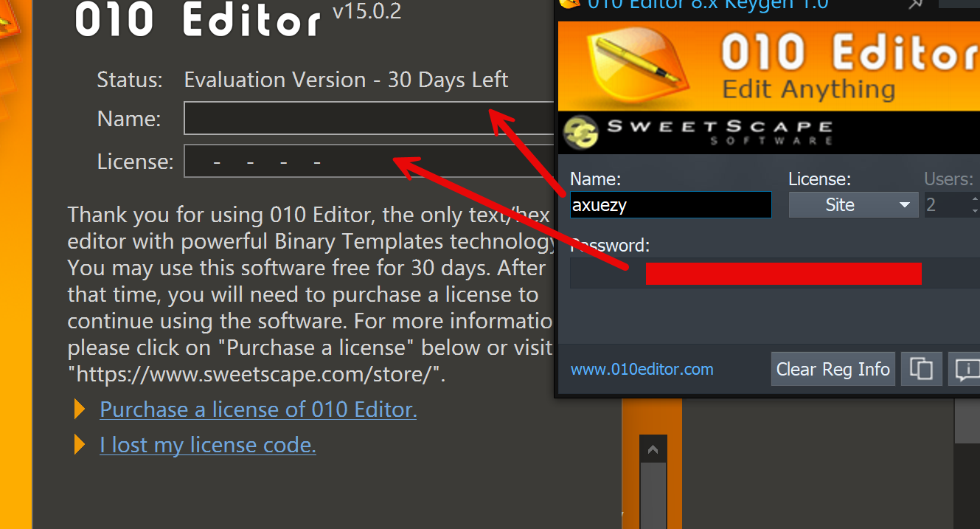Image resolution: width=980 pixels, height=529 pixels.
Task: Click the SweetScape Software round logo
Action: coord(581,134)
